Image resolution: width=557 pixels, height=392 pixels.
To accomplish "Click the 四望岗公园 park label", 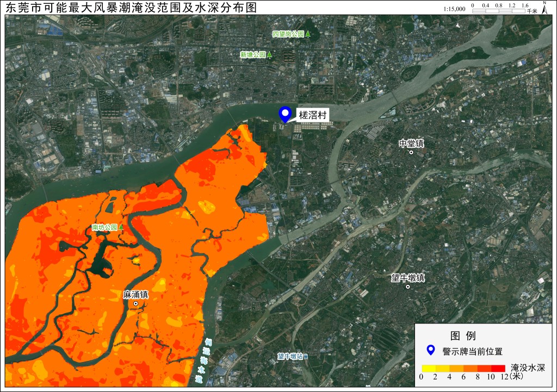I will (x=288, y=34).
